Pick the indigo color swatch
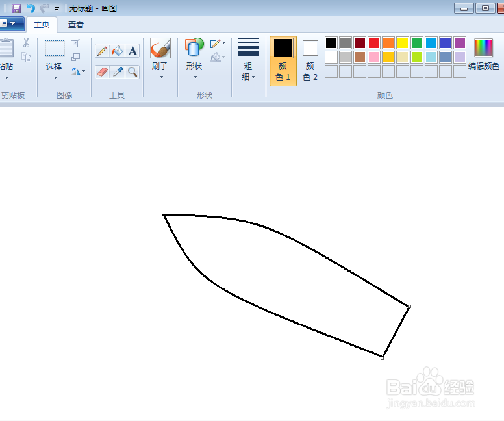 click(446, 43)
